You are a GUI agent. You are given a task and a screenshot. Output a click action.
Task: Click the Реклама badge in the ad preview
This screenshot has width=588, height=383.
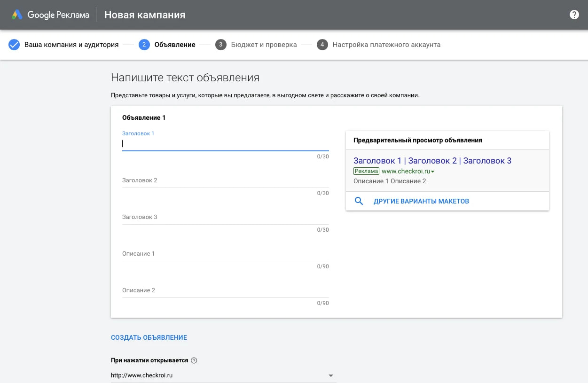click(366, 171)
